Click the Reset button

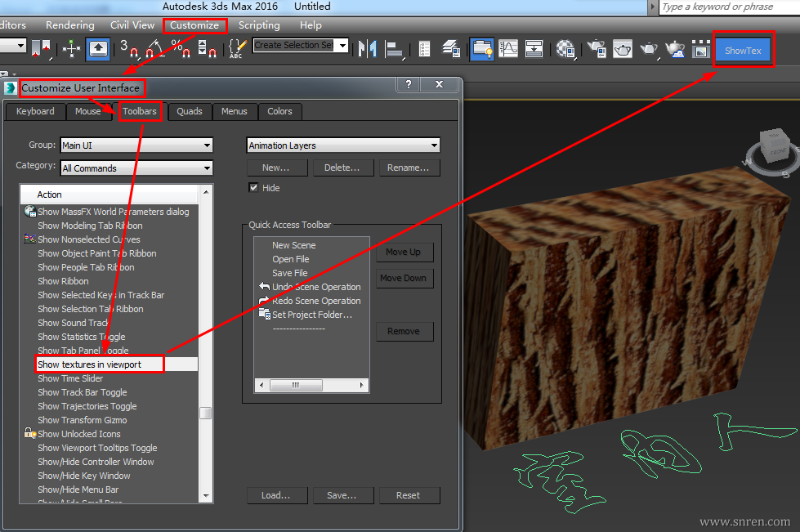tap(408, 495)
